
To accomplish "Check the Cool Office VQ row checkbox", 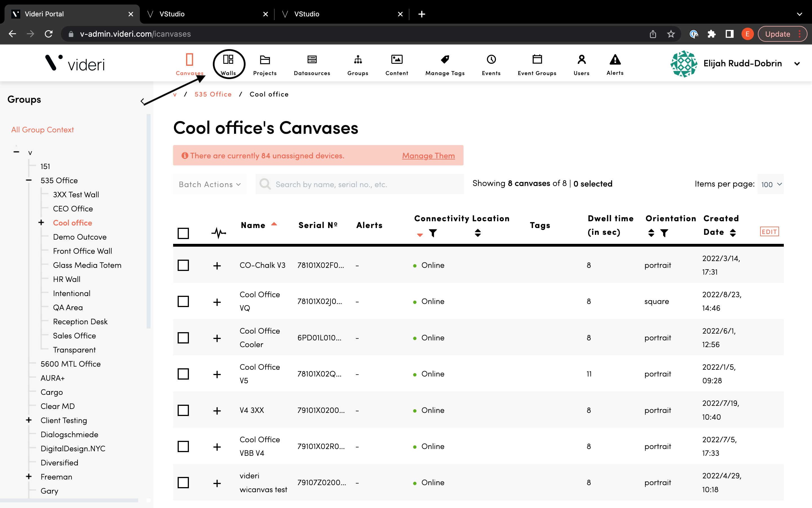I will pyautogui.click(x=183, y=301).
